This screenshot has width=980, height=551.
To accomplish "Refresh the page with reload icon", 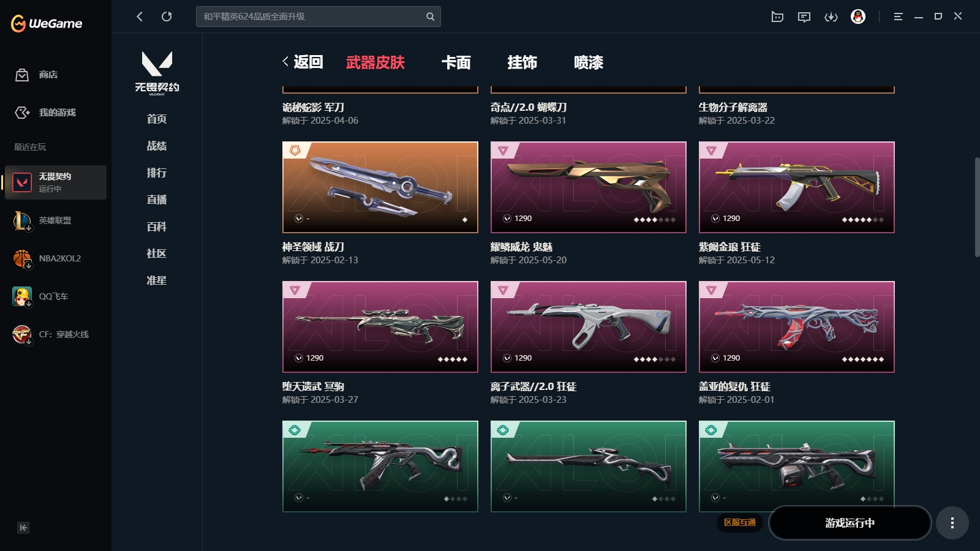I will [167, 17].
